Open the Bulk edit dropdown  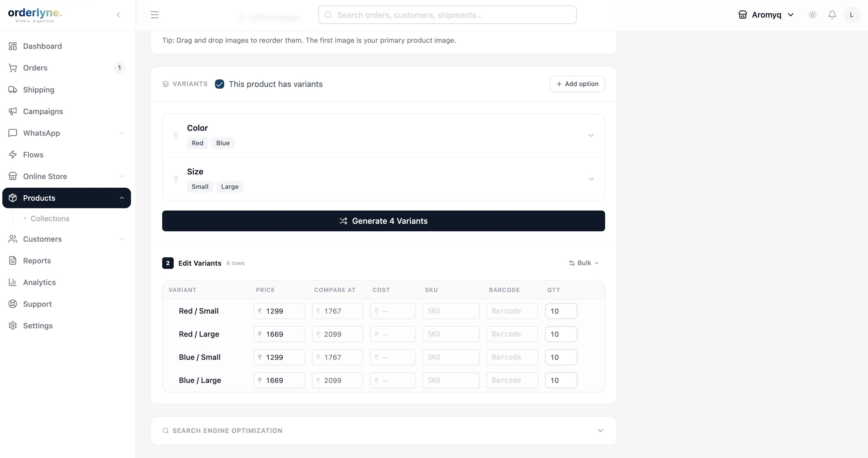pyautogui.click(x=584, y=263)
